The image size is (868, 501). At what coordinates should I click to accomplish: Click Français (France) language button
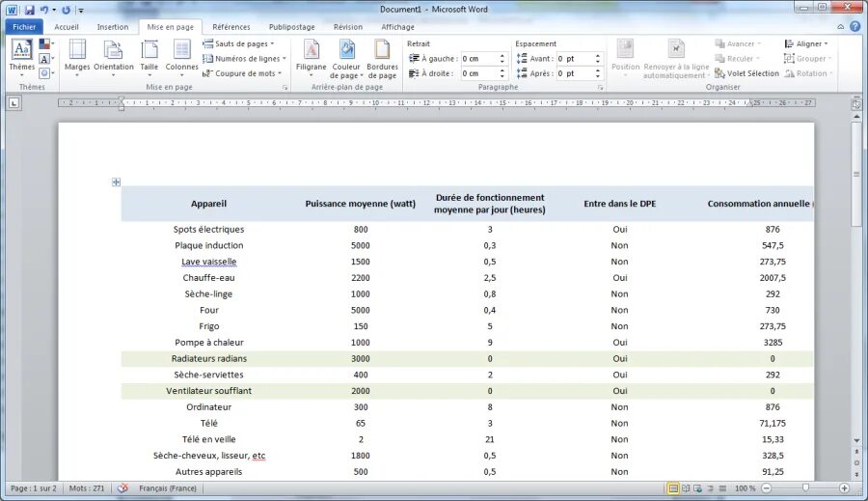pos(168,488)
